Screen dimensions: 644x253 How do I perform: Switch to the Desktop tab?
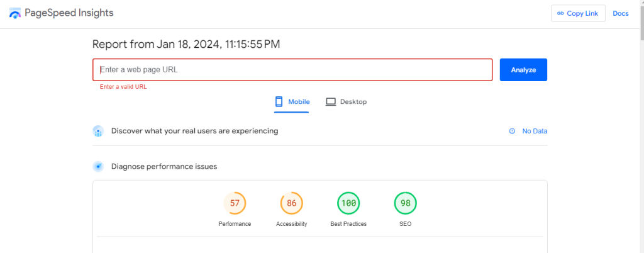click(346, 102)
